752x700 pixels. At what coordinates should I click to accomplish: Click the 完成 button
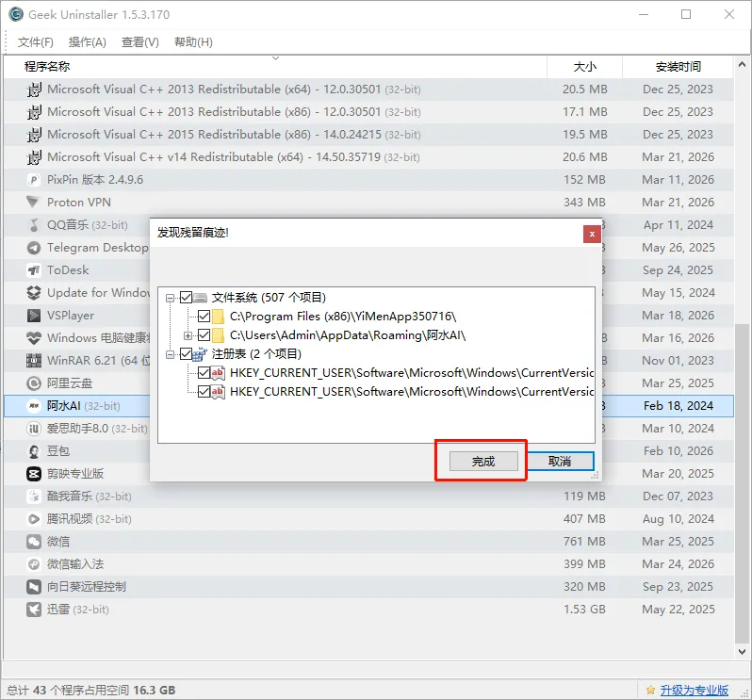pos(483,462)
